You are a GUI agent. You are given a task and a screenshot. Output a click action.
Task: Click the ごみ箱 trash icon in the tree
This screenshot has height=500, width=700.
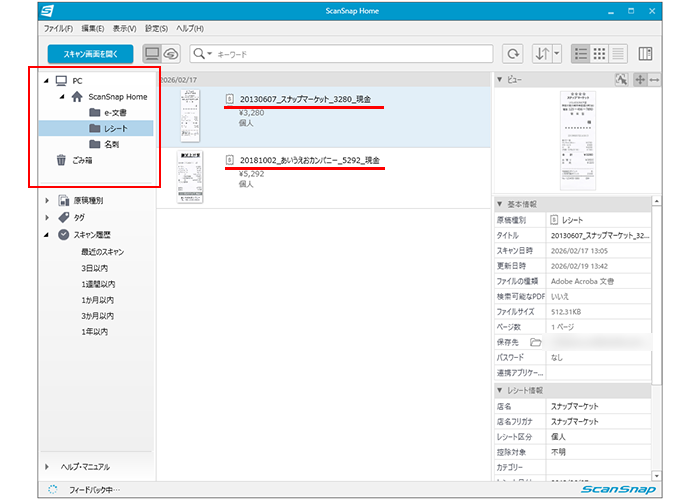click(x=62, y=159)
